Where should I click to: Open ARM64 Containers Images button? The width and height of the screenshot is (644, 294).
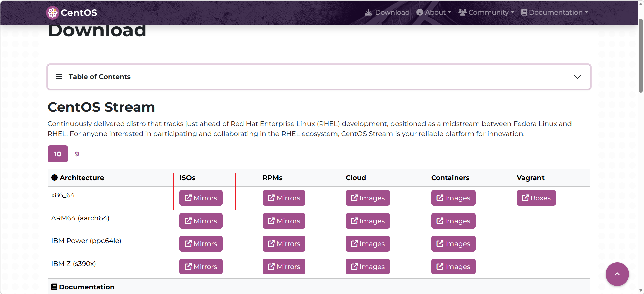pyautogui.click(x=453, y=221)
